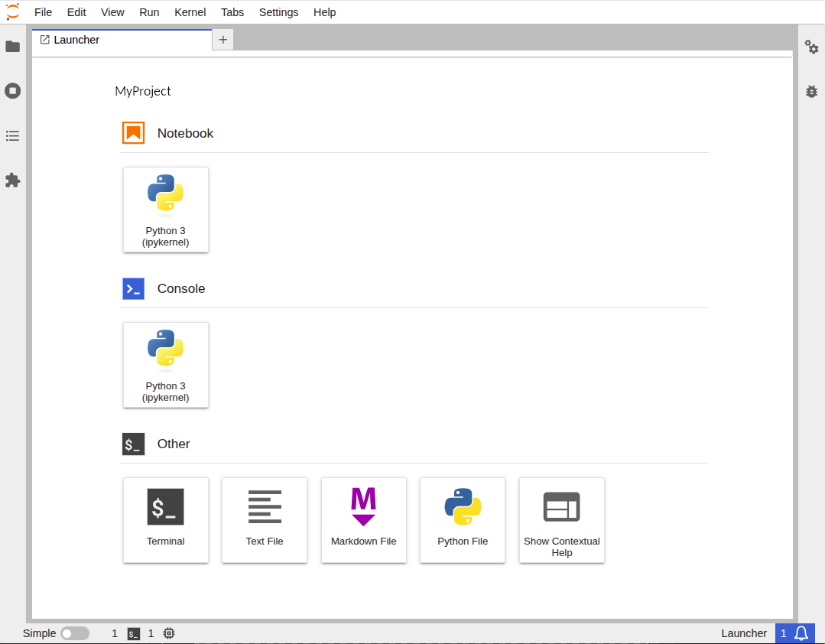Create a new Markdown File
This screenshot has height=644, width=825.
[364, 520]
